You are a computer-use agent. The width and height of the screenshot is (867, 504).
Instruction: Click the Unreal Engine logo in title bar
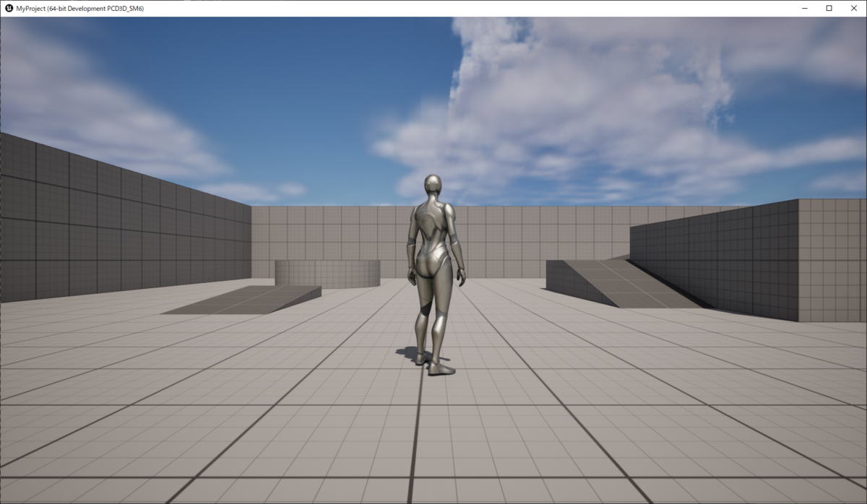(x=8, y=8)
